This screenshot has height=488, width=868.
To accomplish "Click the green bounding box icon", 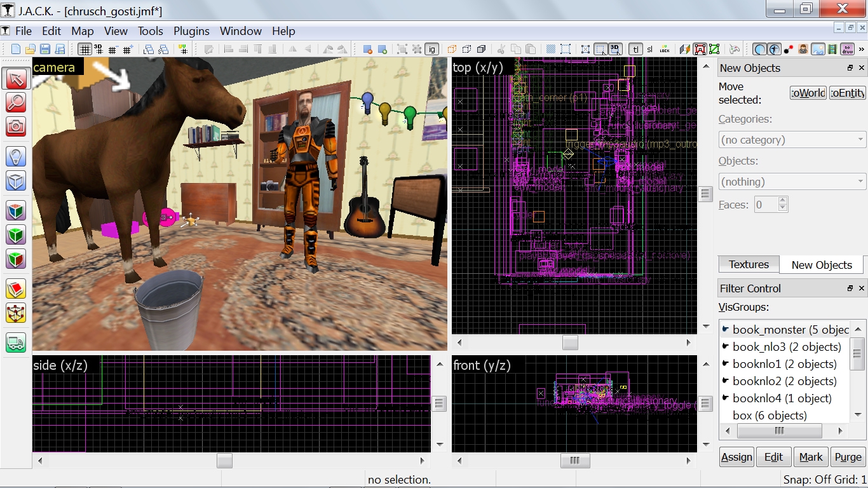I will point(714,49).
